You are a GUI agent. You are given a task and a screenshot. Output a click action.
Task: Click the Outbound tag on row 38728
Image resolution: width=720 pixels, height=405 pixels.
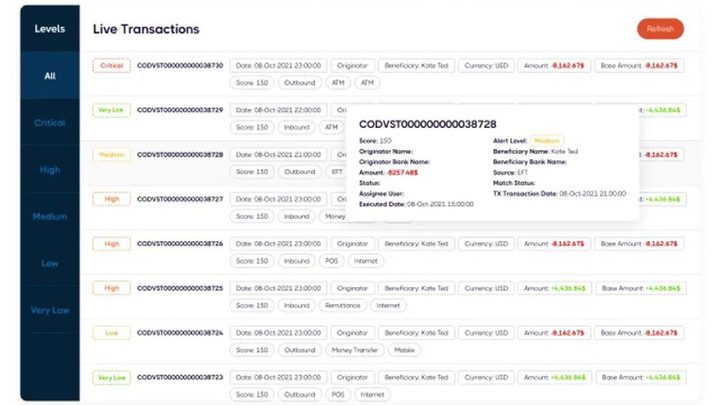pos(300,172)
